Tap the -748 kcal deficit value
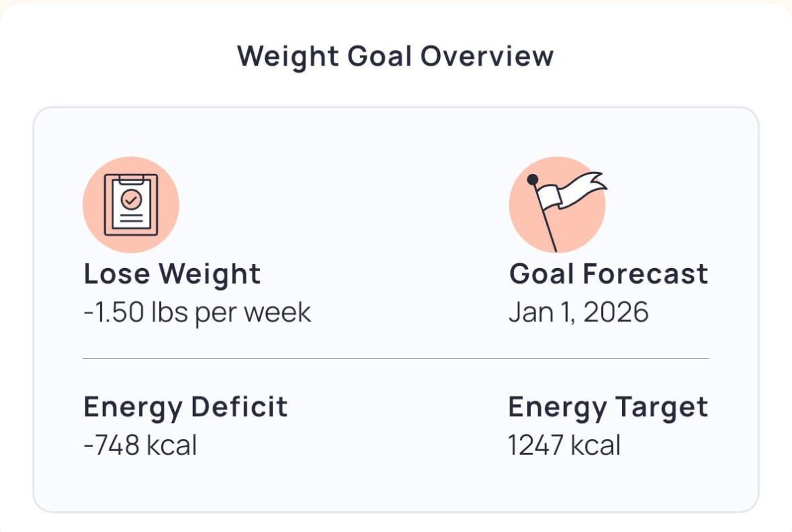This screenshot has height=532, width=792. click(140, 445)
